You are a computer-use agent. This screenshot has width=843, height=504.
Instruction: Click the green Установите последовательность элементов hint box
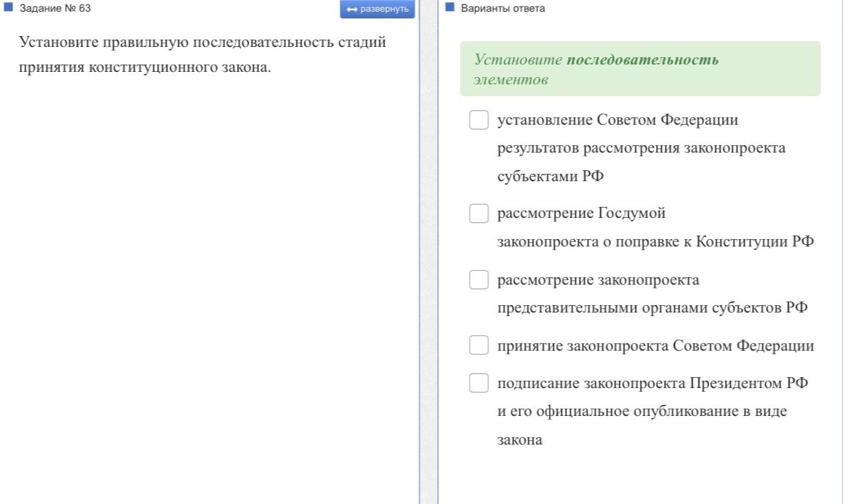coord(641,69)
